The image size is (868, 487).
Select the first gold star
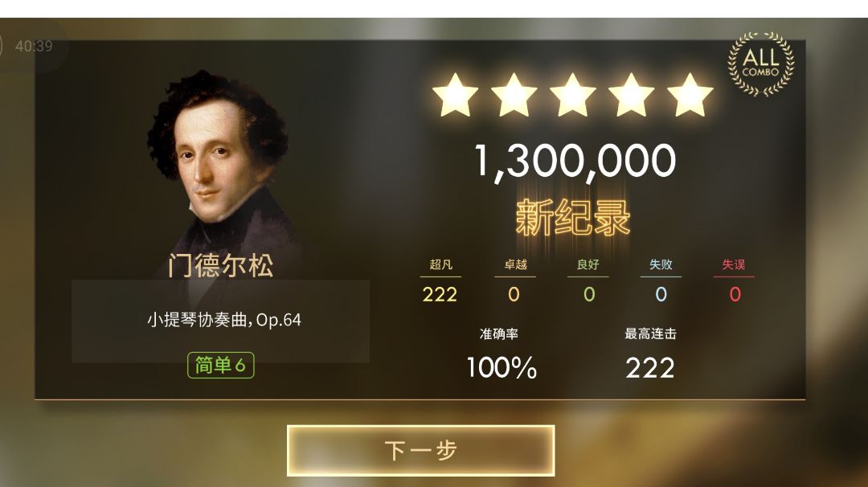pyautogui.click(x=455, y=96)
